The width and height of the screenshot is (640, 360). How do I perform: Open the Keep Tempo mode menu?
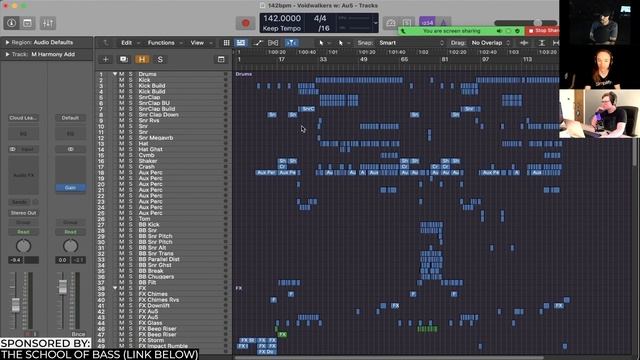[282, 29]
